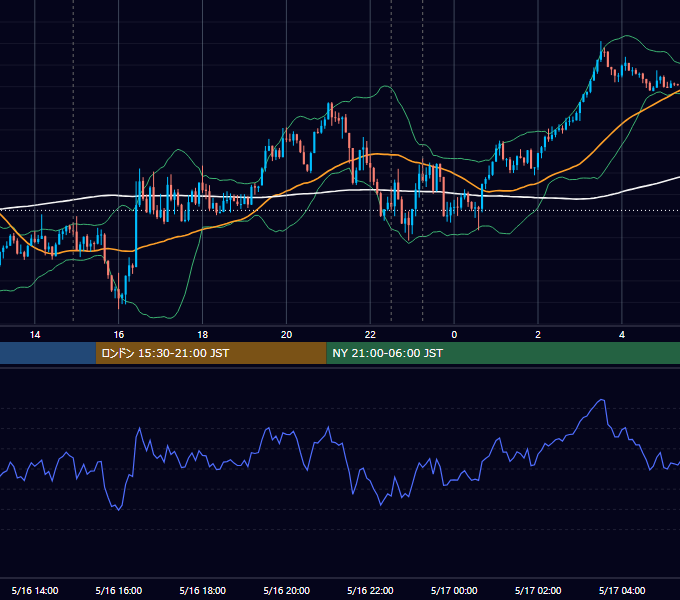Click the 5/17 02:00 oscillator time label
The width and height of the screenshot is (680, 600).
click(x=538, y=590)
